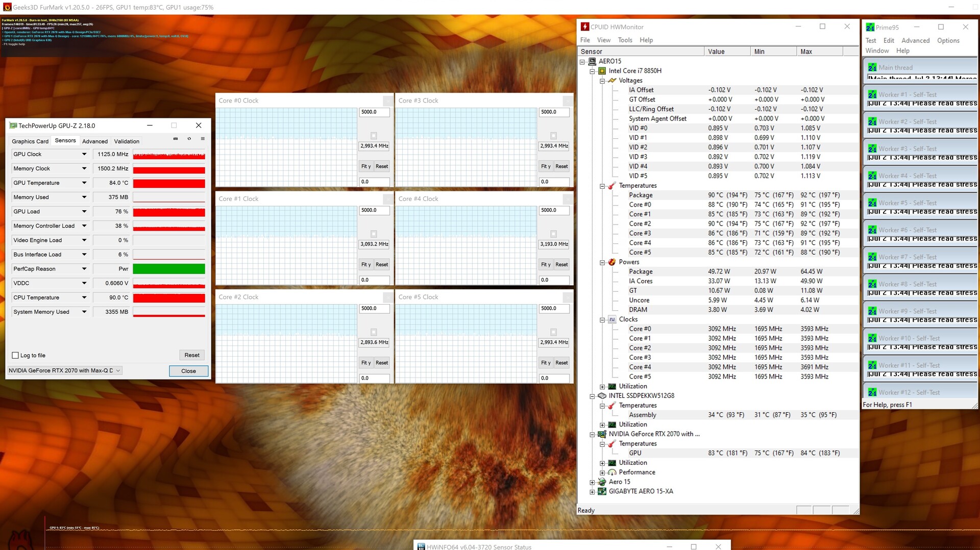Click the Reset button in GPU-Z
Image resolution: width=980 pixels, height=550 pixels.
coord(192,355)
